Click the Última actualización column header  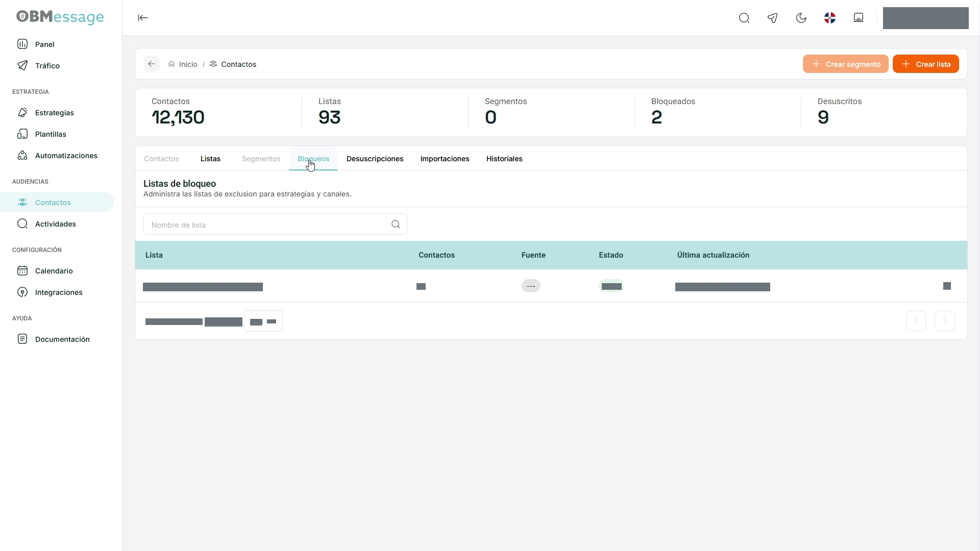point(714,255)
